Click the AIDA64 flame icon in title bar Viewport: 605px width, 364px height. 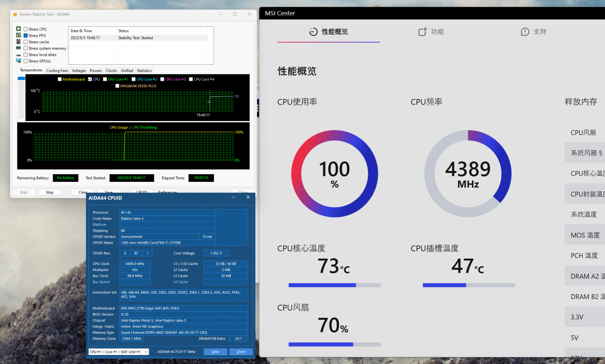click(x=15, y=14)
